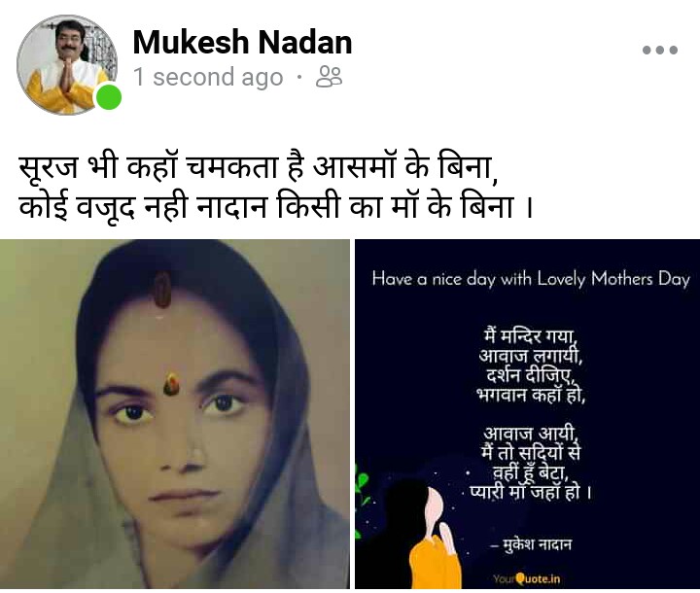
Task: Open the woman's portrait photo
Action: (175, 414)
